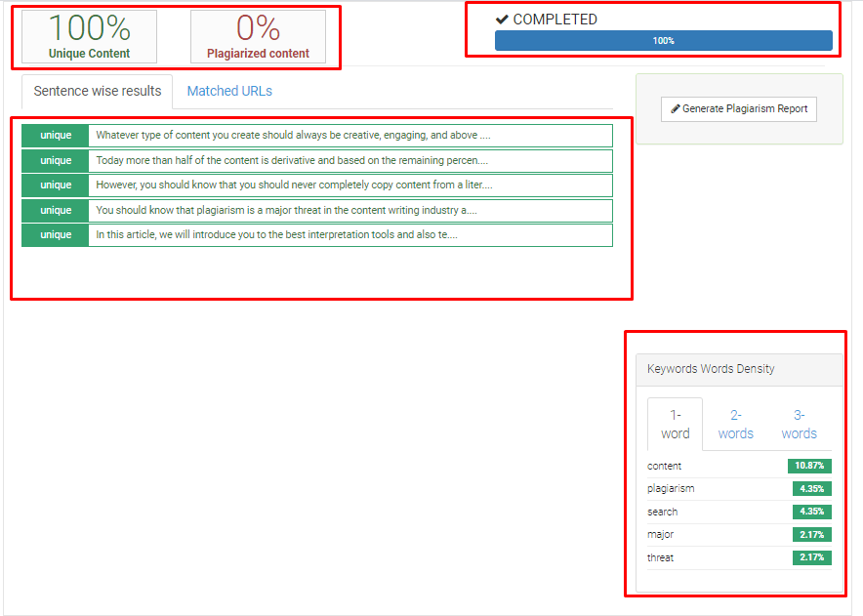Click the keyword 'content' in the density list
Viewport: 863px width, 616px height.
click(664, 467)
